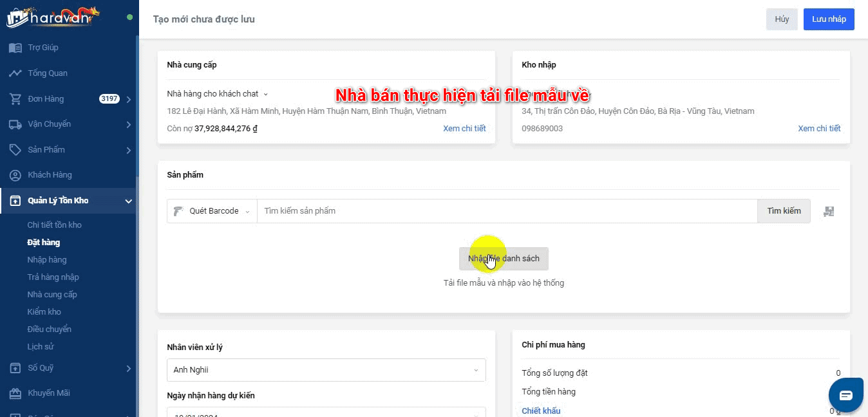Click the Đơn Hàng cart icon

click(15, 99)
